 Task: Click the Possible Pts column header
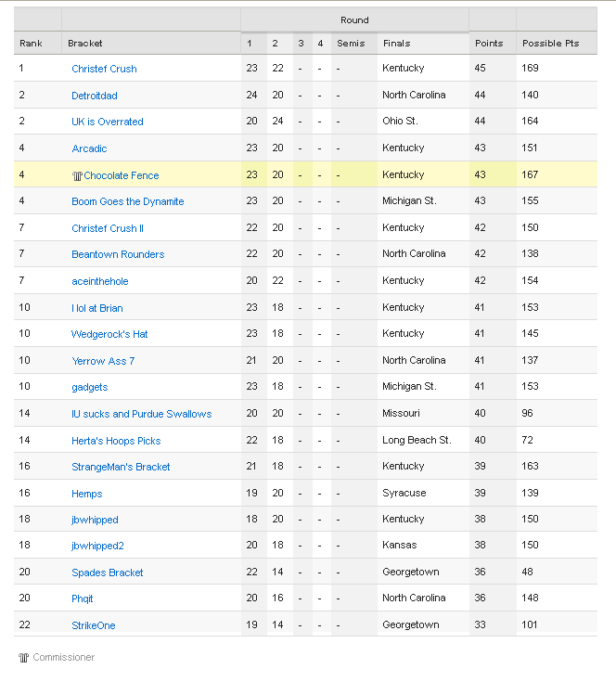[x=550, y=43]
